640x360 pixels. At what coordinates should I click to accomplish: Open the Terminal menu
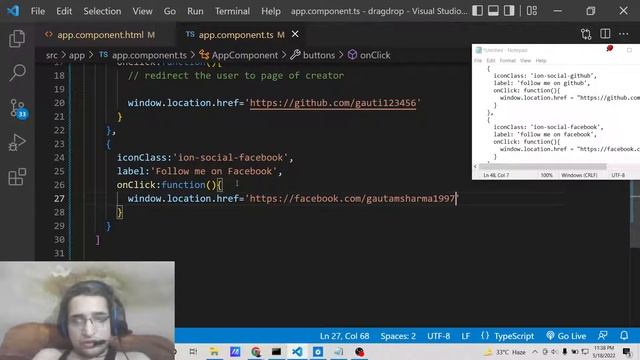(x=232, y=11)
